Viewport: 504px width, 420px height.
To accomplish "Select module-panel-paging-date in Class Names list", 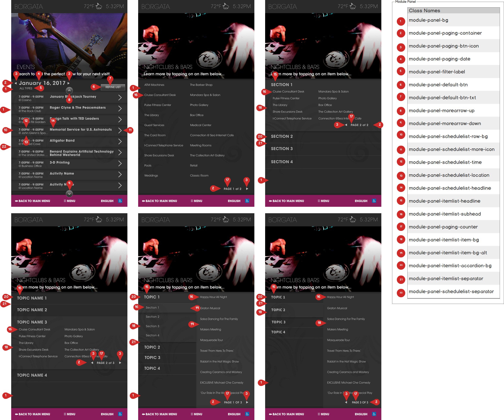I will tap(439, 59).
